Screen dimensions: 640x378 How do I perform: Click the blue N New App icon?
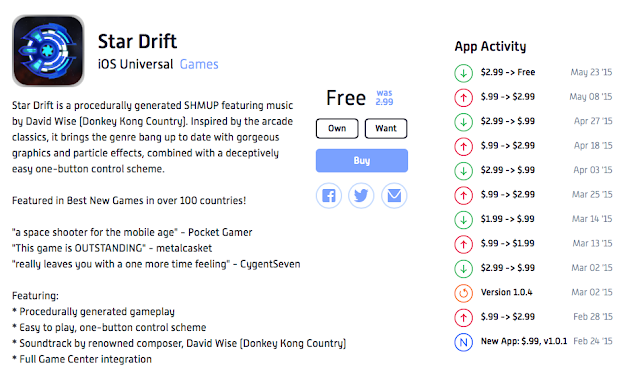point(463,342)
